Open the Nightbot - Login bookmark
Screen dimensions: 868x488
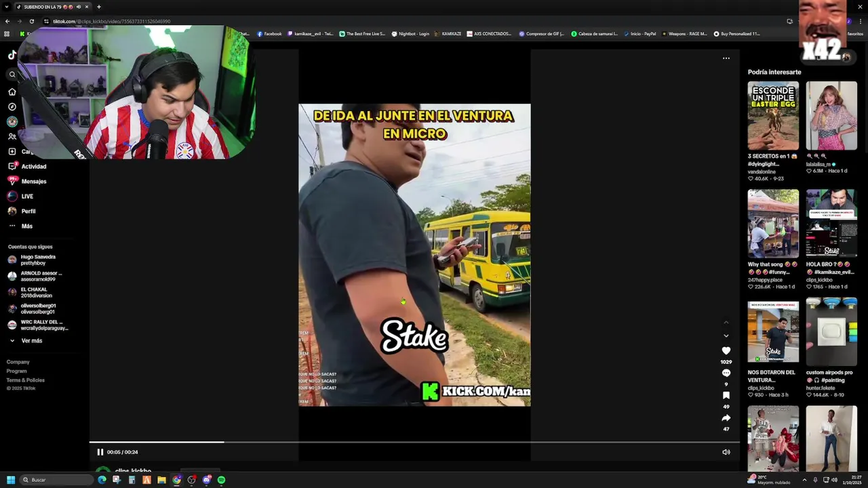click(x=410, y=34)
